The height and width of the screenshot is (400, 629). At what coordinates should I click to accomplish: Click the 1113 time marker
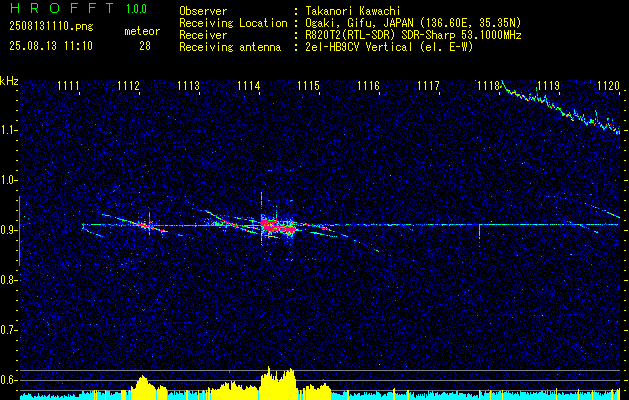tap(189, 85)
